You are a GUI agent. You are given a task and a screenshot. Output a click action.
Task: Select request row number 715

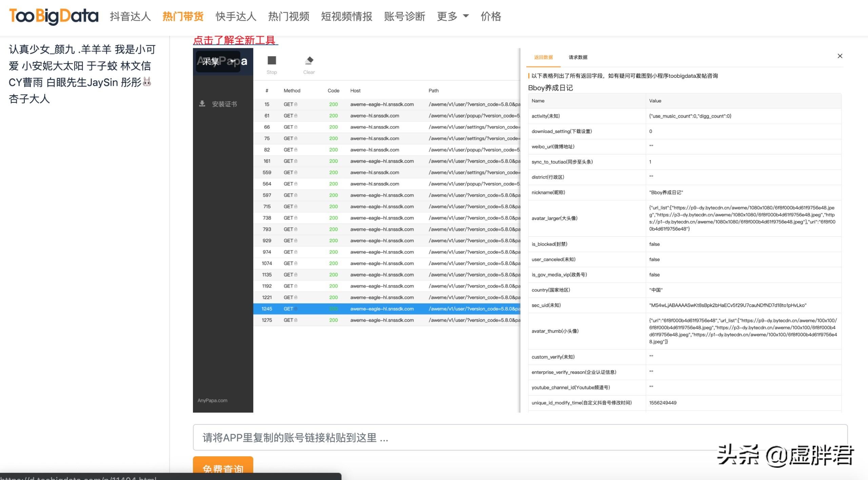coord(387,206)
